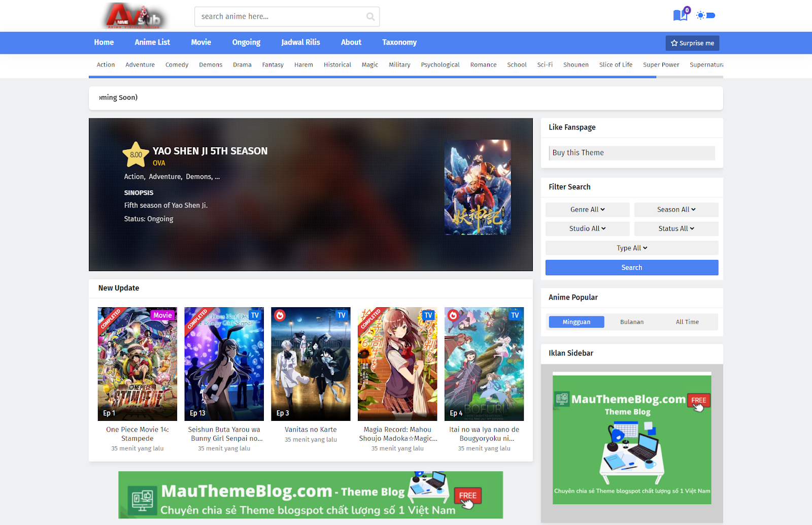Click the Demons genre link

(x=211, y=65)
